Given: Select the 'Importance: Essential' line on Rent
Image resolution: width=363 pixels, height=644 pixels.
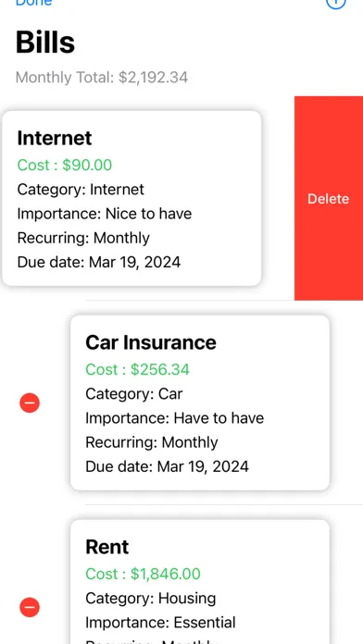Looking at the screenshot, I should pyautogui.click(x=160, y=623).
